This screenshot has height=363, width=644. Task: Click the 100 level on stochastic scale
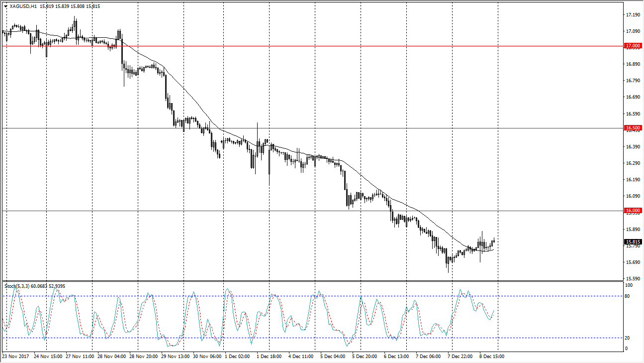[629, 285]
